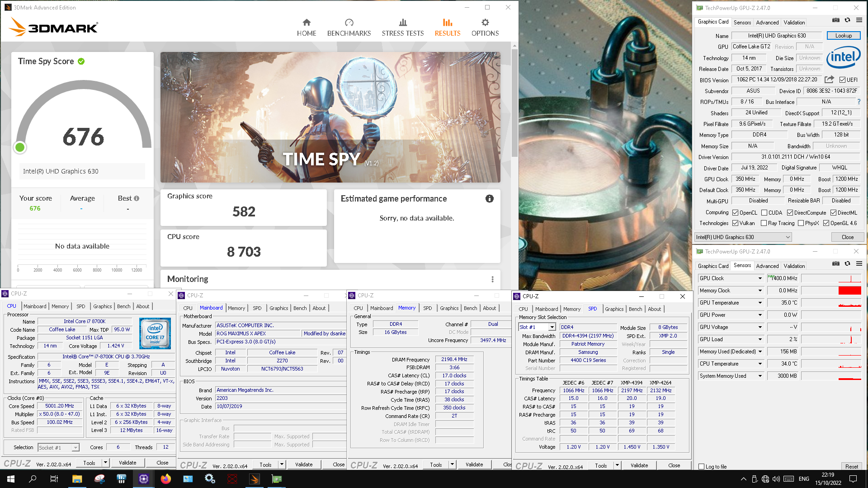Viewport: 868px width, 488px height.
Task: Open File Explorer from the taskbar
Action: tap(77, 479)
